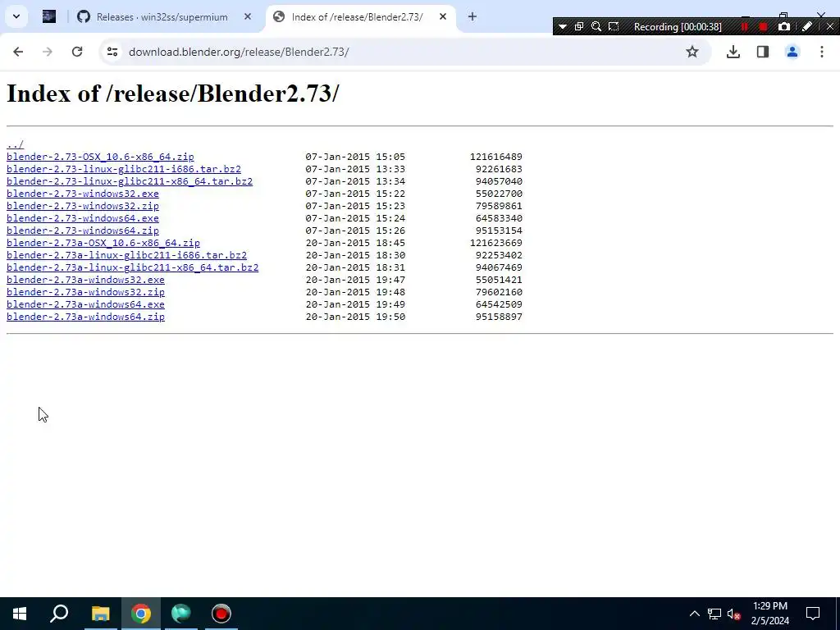Close the recorder toolbar
This screenshot has width=840, height=630.
tap(830, 26)
